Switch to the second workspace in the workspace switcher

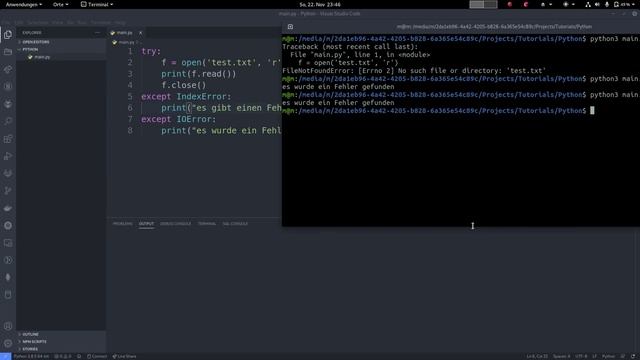(491, 4)
